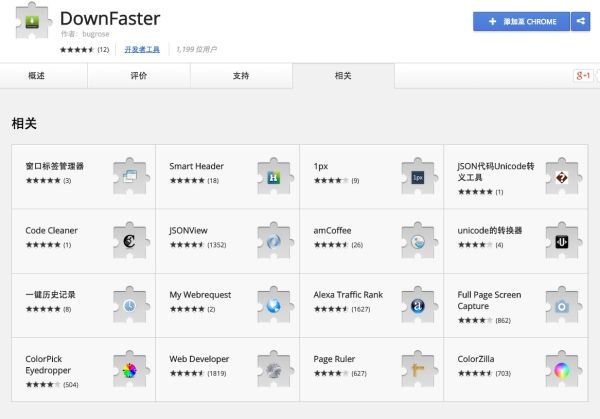
Task: Click the amCoffee title
Action: (x=332, y=230)
